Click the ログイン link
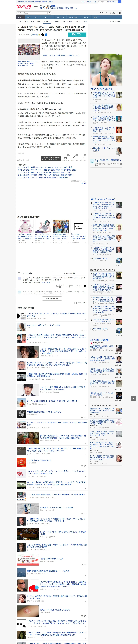Viewport: 138px width, 644px height. pos(42,8)
